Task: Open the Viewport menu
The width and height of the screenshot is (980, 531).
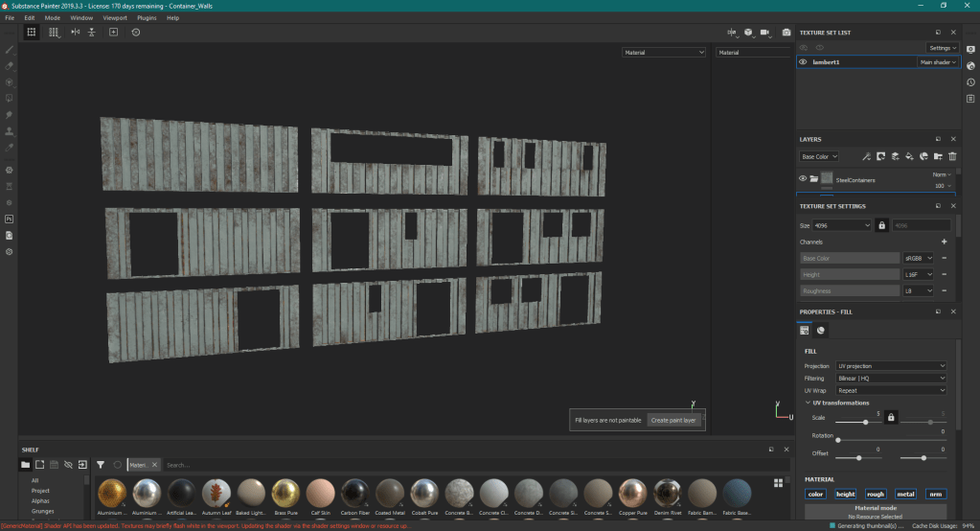Action: 114,17
